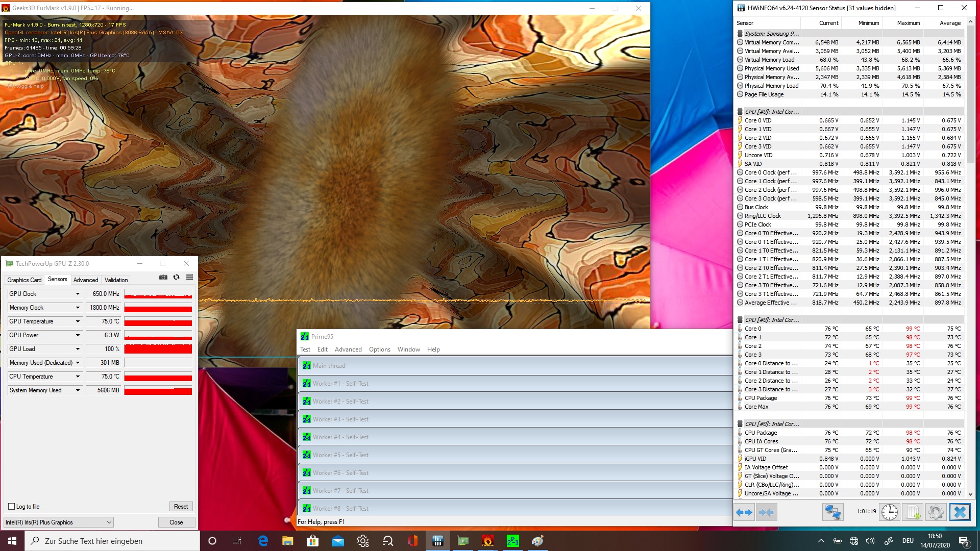Switch to the Graphics Card tab

(24, 280)
